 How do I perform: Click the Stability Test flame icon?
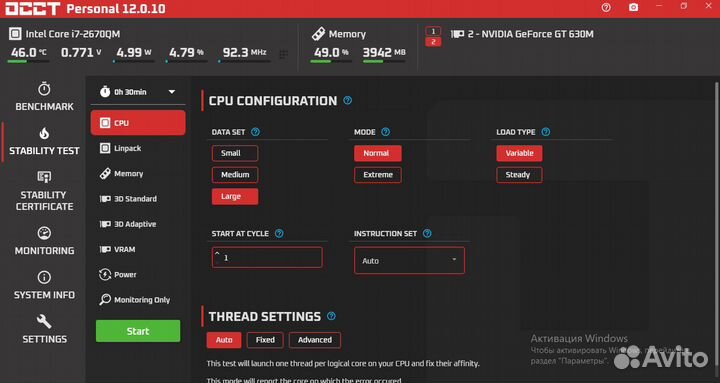[x=44, y=133]
